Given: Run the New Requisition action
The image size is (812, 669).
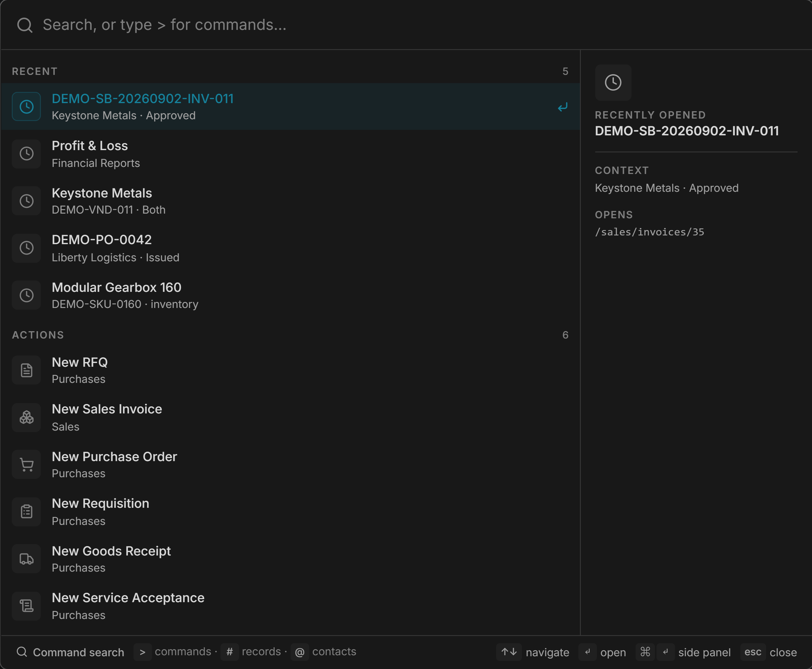Looking at the screenshot, I should pyautogui.click(x=290, y=512).
